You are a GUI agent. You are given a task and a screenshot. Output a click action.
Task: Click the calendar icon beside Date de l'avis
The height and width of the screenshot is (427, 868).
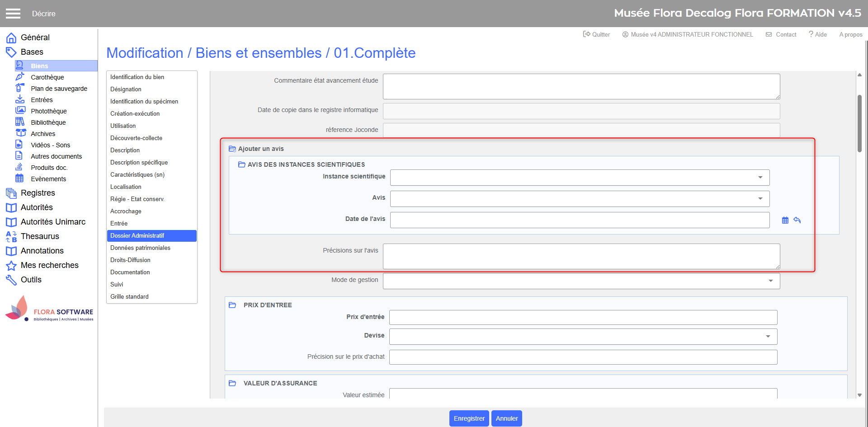click(x=785, y=221)
